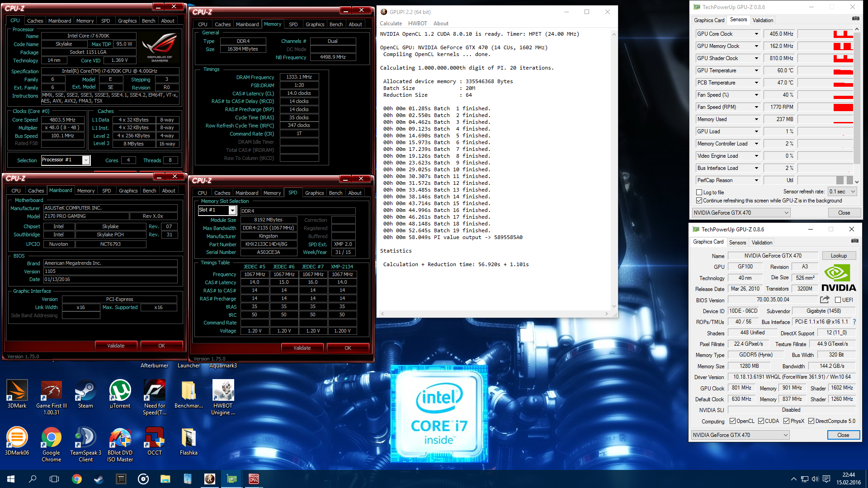Open the µTorrent desktop icon
The image size is (868, 488).
[120, 394]
